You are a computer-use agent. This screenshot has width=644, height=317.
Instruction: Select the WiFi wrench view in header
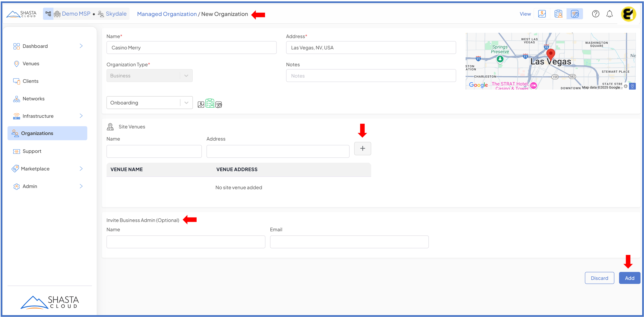574,14
